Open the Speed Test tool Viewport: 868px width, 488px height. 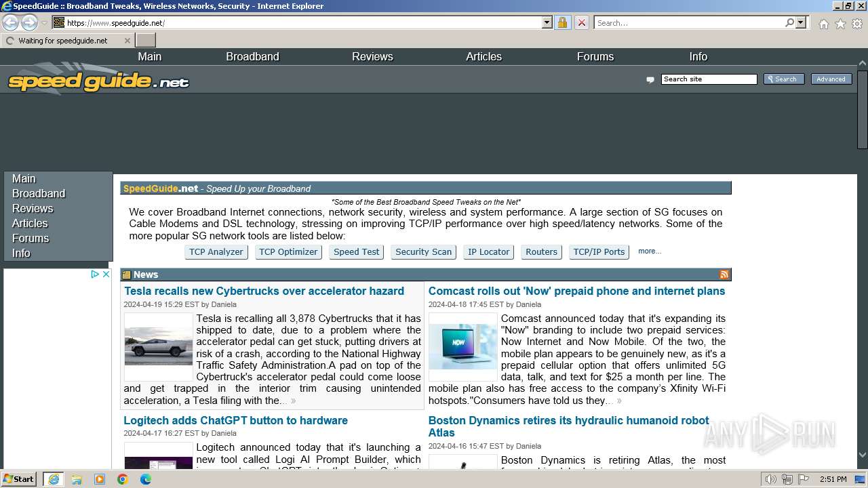pyautogui.click(x=357, y=252)
